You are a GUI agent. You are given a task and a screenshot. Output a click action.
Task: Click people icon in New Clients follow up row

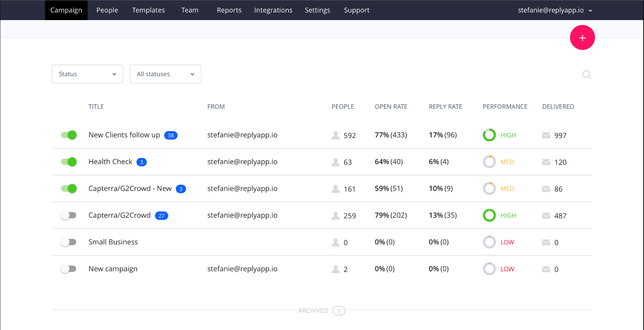(x=335, y=135)
